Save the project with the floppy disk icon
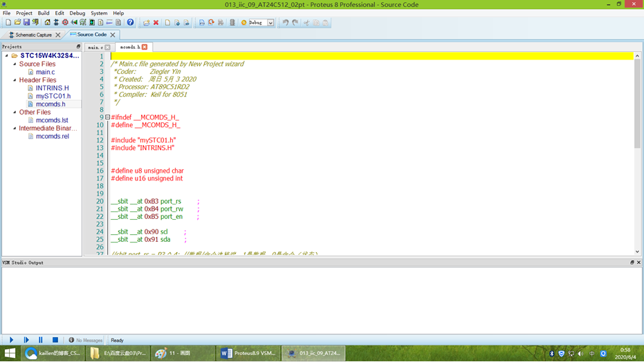The image size is (644, 362). 26,23
